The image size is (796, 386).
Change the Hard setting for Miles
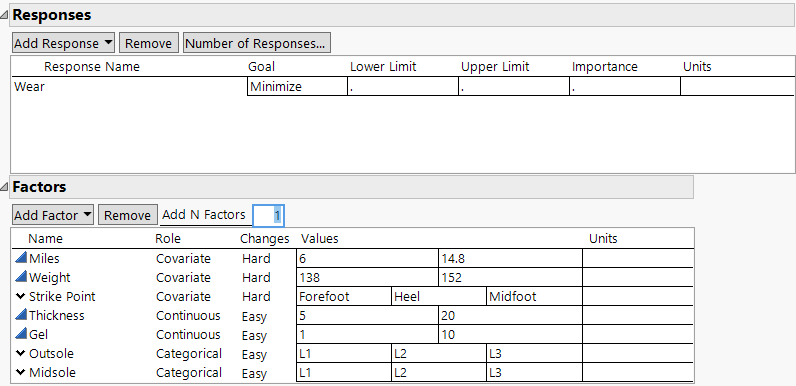(x=256, y=259)
